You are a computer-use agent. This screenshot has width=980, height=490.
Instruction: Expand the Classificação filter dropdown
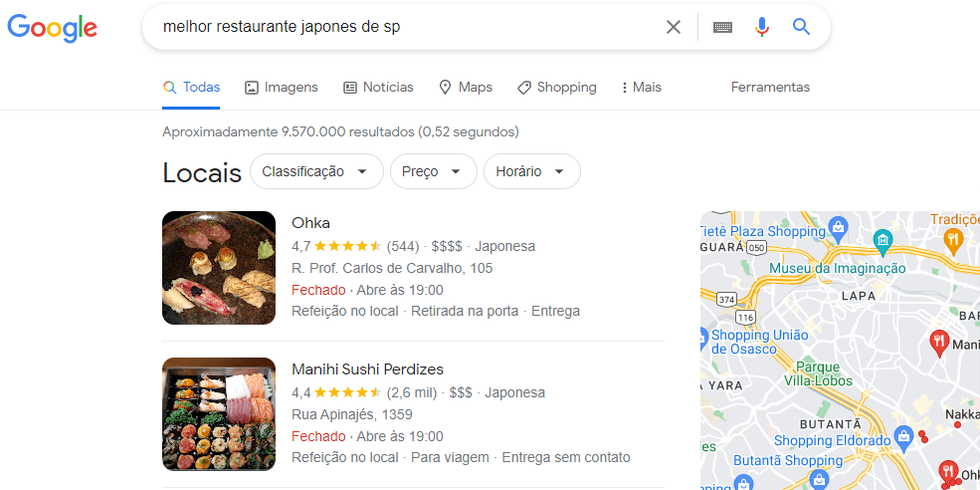pyautogui.click(x=316, y=171)
